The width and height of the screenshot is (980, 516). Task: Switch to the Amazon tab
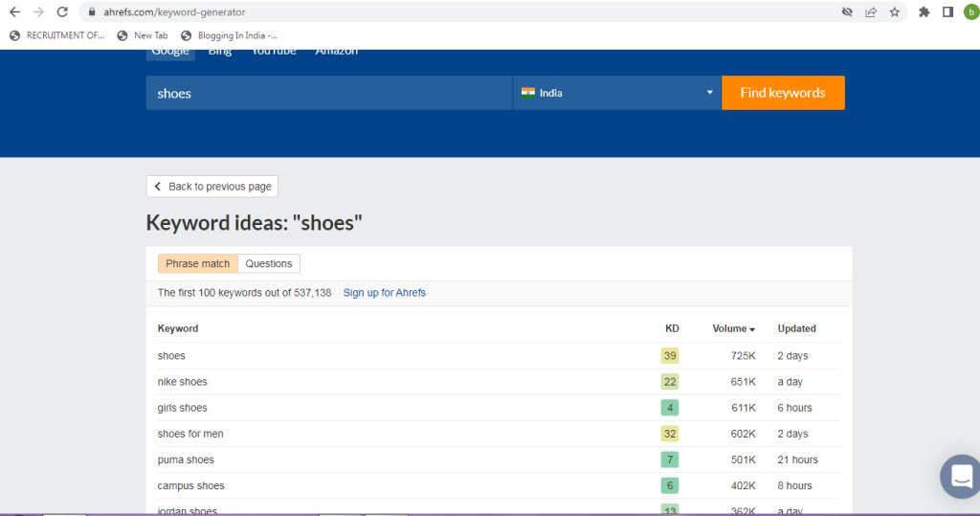336,52
